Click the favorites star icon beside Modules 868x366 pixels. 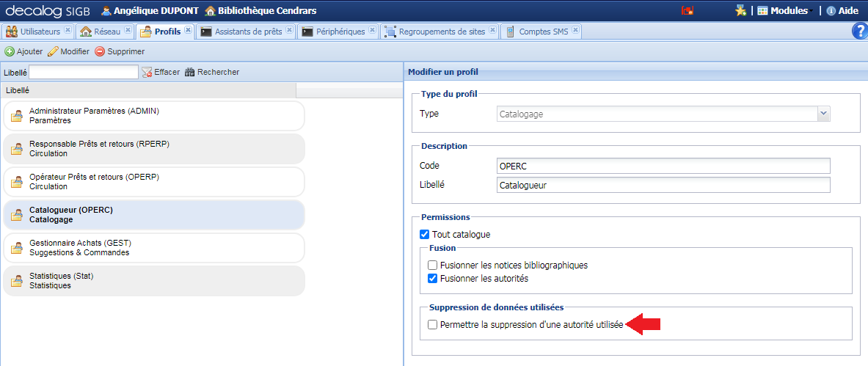[x=740, y=11]
